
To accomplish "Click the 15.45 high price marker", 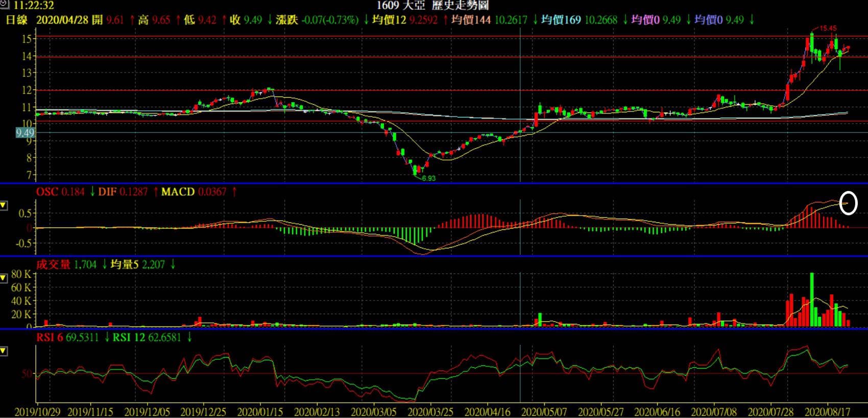I will pos(828,29).
